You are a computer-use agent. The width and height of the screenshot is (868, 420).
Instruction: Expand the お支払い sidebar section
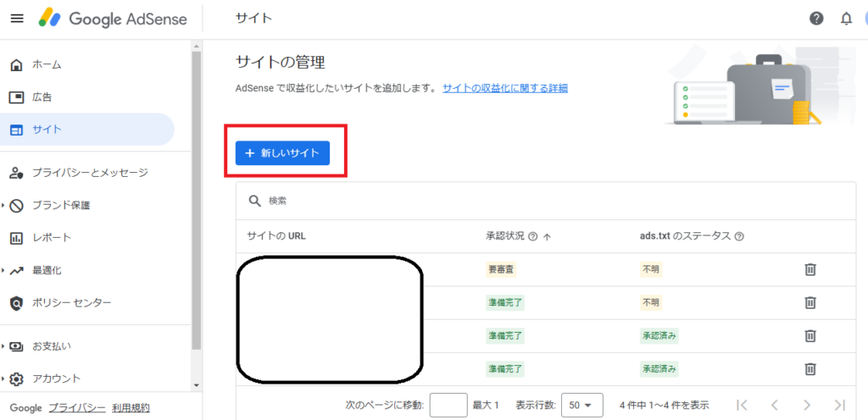(4, 346)
